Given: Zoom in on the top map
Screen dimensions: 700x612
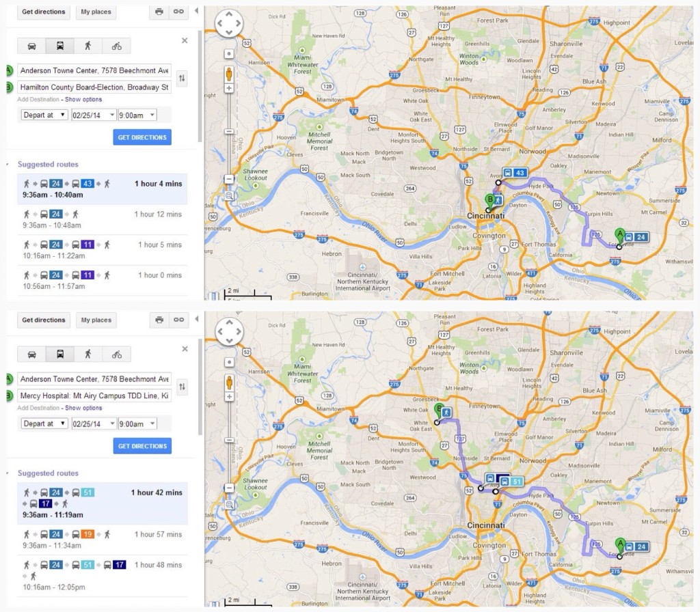Looking at the screenshot, I should tap(229, 88).
